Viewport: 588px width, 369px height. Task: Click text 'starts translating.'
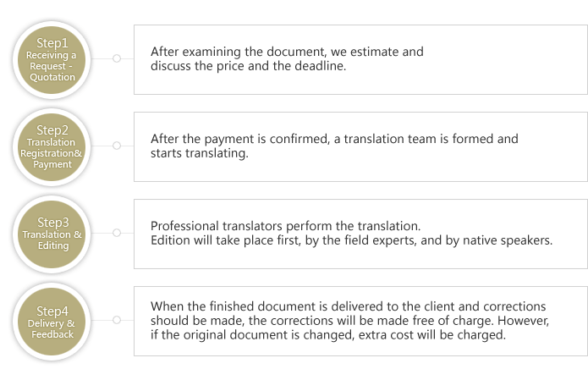[200, 153]
